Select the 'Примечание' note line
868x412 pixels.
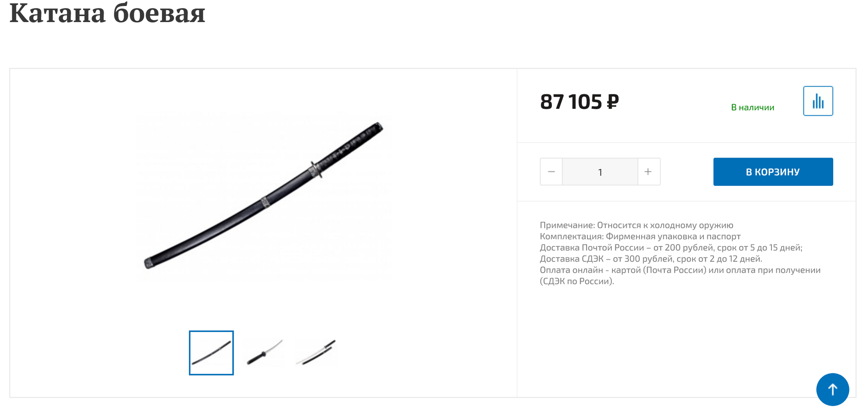(x=636, y=225)
